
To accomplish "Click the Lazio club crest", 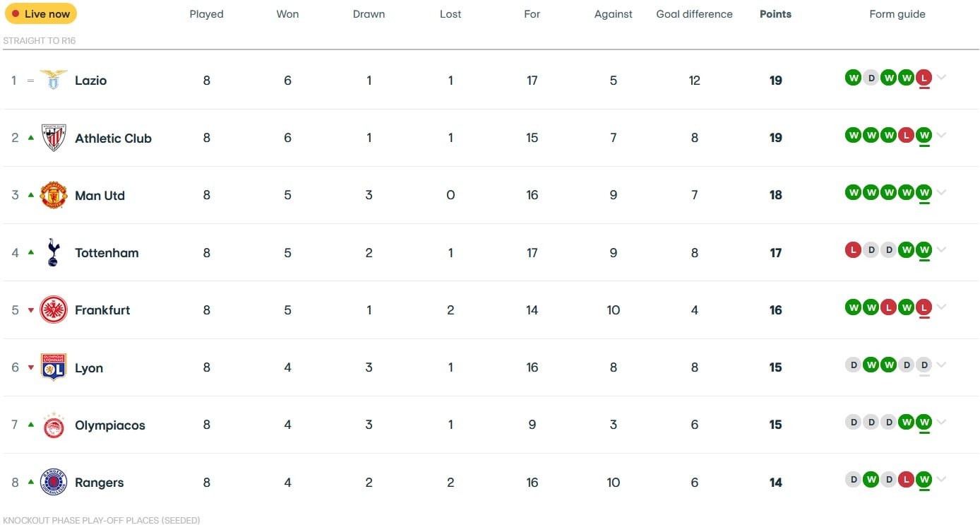I will point(54,80).
